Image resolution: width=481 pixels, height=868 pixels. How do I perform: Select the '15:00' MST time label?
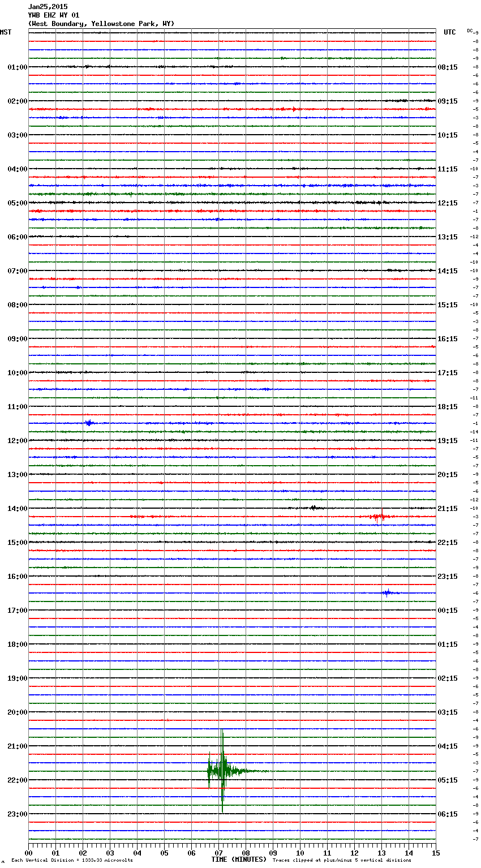pyautogui.click(x=18, y=543)
